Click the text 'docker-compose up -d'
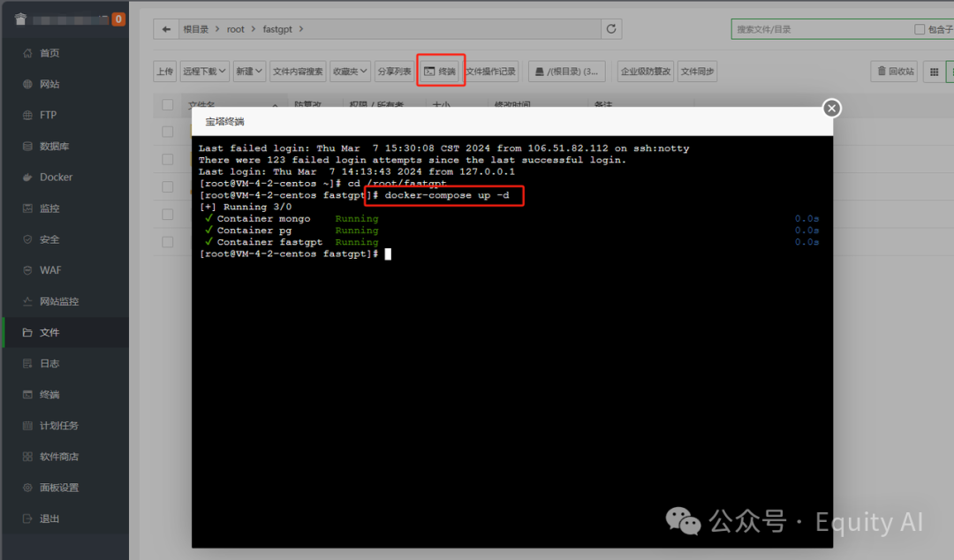Image resolution: width=954 pixels, height=560 pixels. tap(447, 195)
